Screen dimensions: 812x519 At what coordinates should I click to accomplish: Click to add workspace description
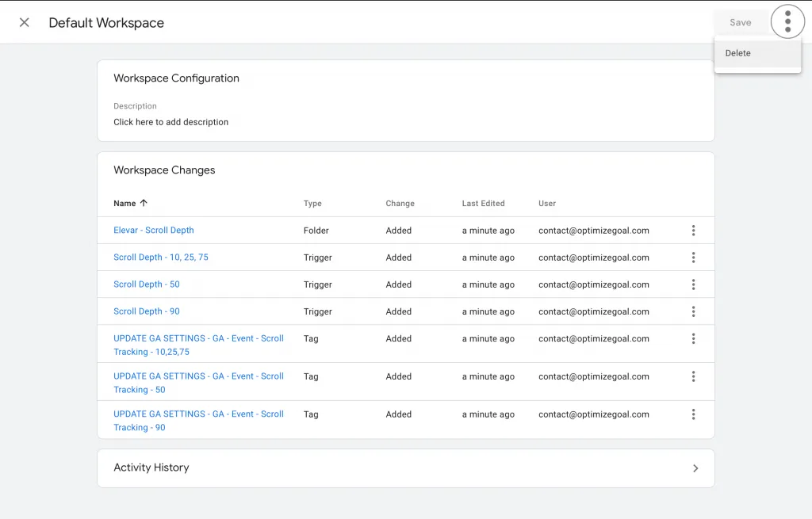(171, 122)
